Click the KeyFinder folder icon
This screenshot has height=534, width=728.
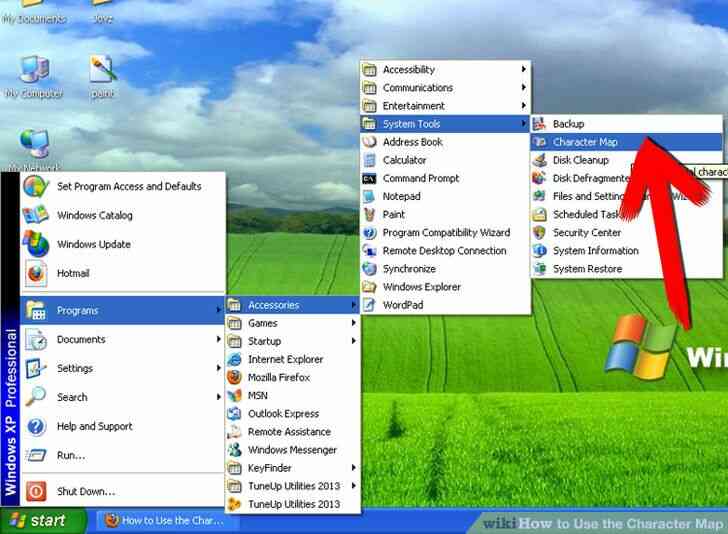click(234, 468)
